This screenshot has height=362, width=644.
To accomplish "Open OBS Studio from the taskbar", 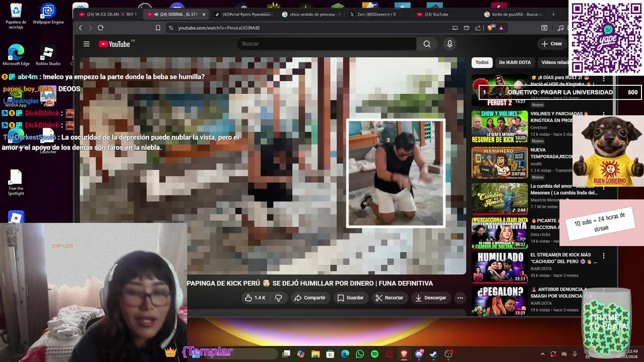I will click(448, 354).
